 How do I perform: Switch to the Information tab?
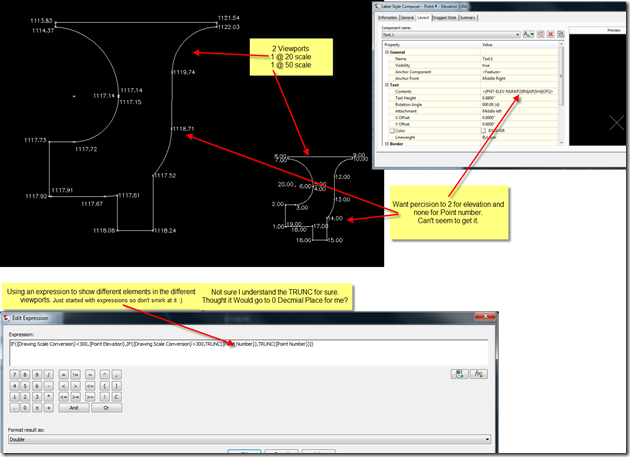(x=388, y=17)
